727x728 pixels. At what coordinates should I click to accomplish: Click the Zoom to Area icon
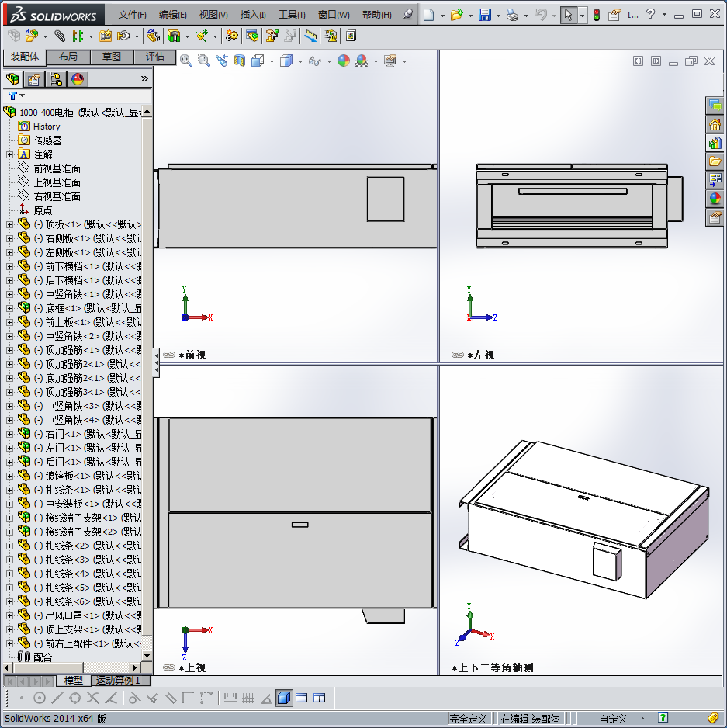203,61
